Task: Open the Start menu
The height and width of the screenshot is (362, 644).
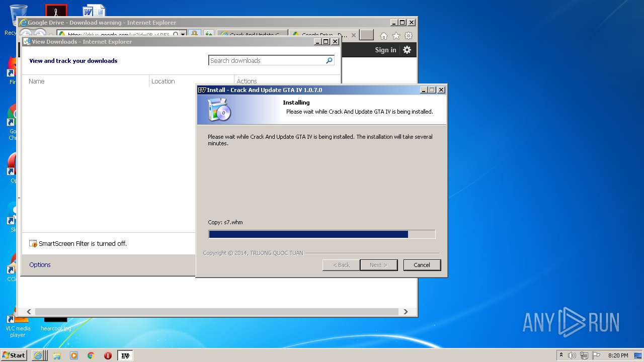Action: 14,355
